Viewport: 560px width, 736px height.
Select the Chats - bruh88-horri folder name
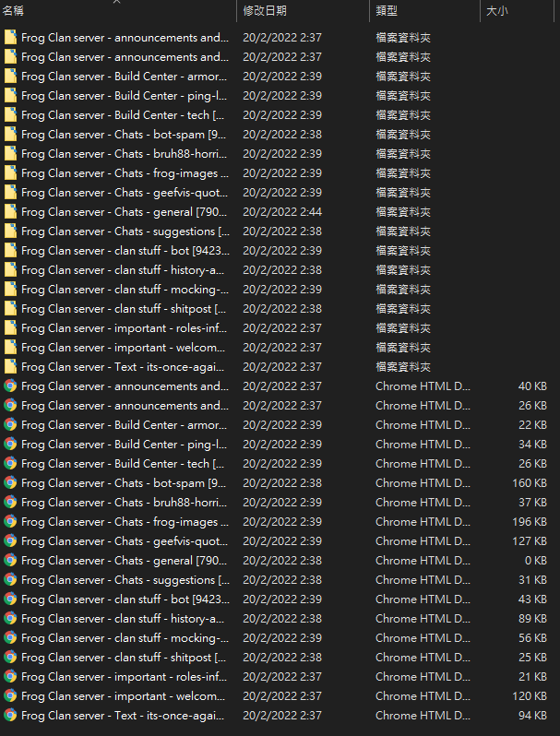[125, 154]
